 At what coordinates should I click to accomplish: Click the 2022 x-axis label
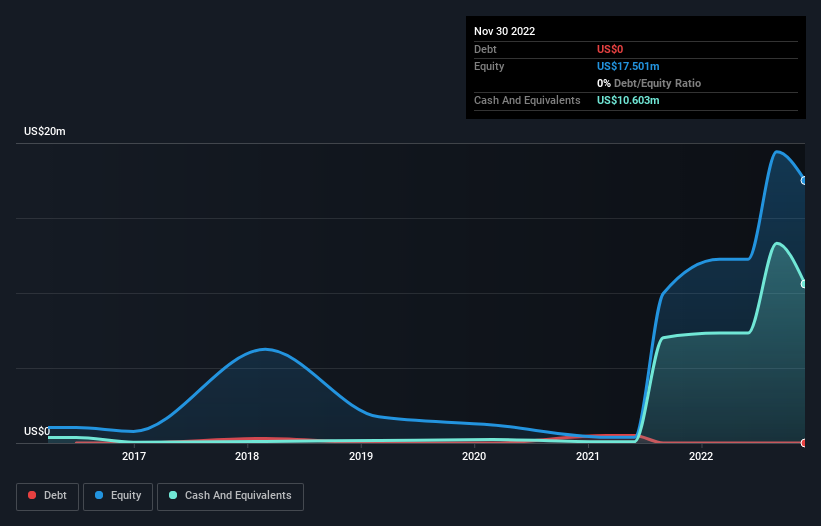pyautogui.click(x=701, y=456)
